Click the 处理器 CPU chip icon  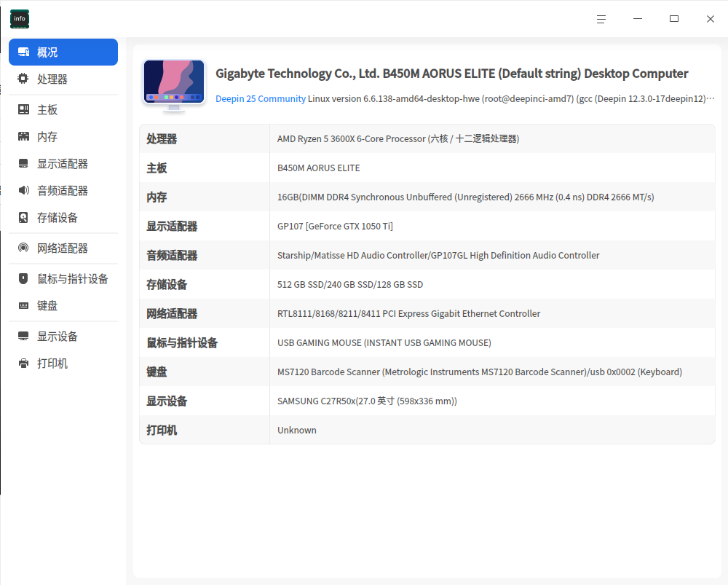pos(23,79)
